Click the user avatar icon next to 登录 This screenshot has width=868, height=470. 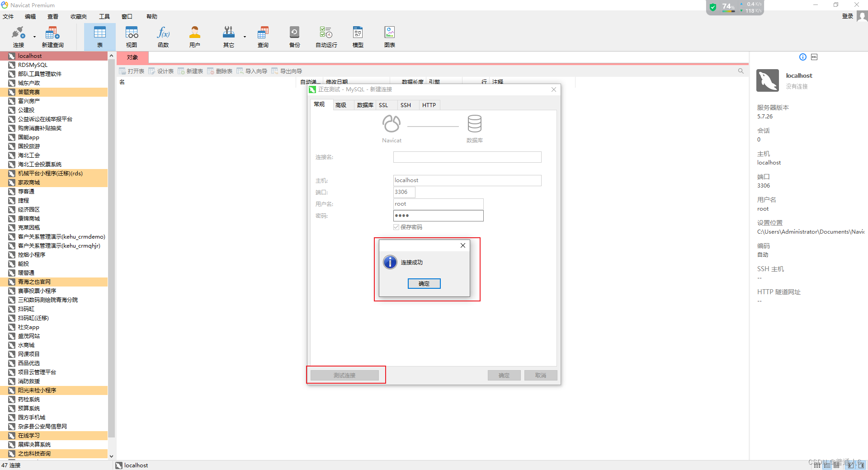click(x=862, y=16)
